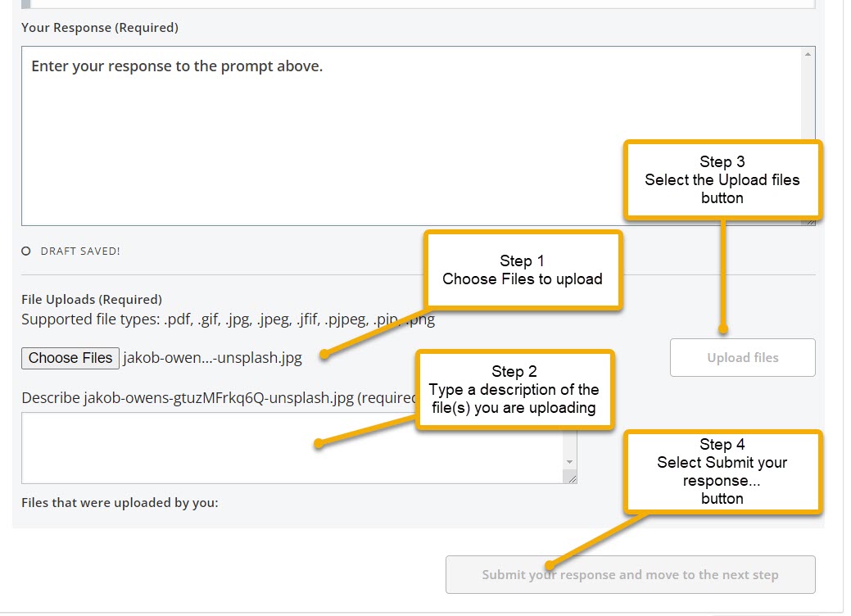Click the Upload files button
Viewport: 851px width, 616px height.
pyautogui.click(x=742, y=358)
